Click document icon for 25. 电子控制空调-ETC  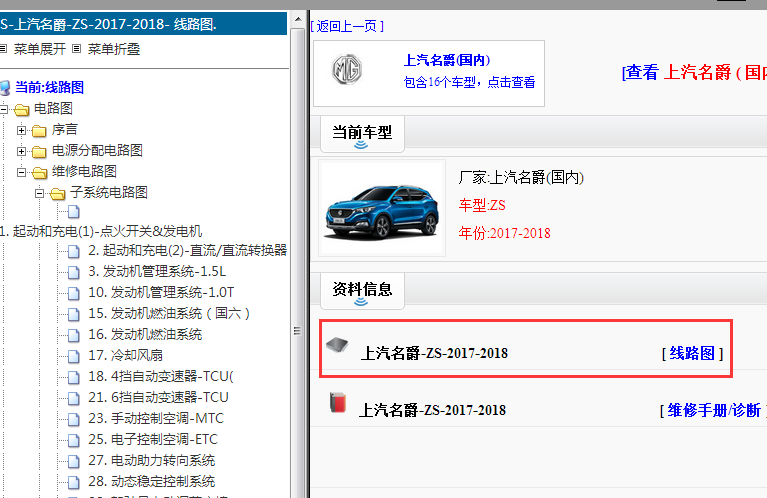(x=73, y=441)
